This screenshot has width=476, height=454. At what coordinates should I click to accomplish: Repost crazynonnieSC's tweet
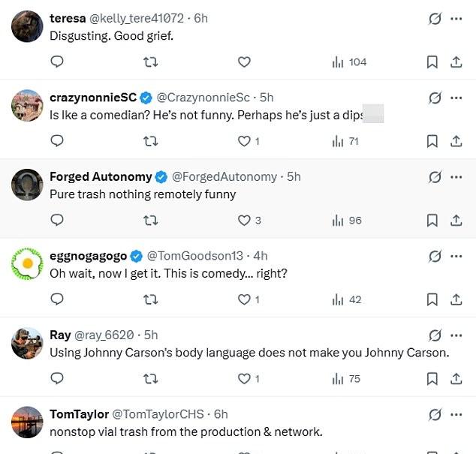click(x=150, y=141)
